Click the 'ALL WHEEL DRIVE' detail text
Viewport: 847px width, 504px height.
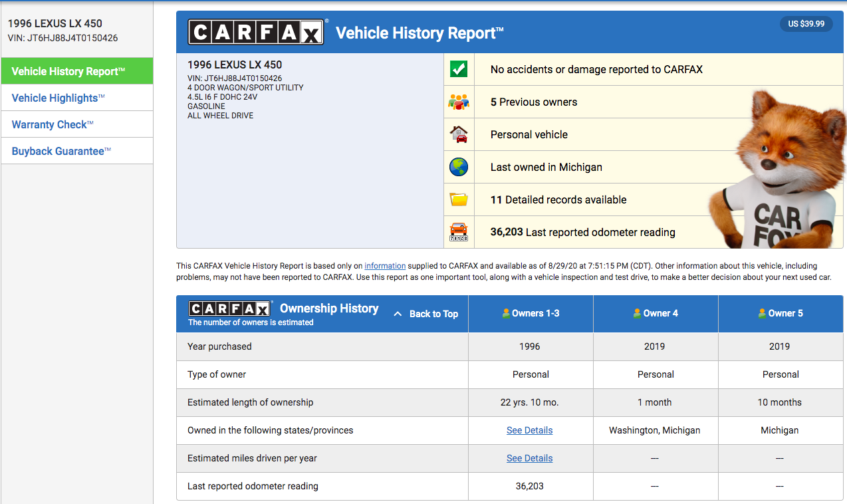click(220, 116)
